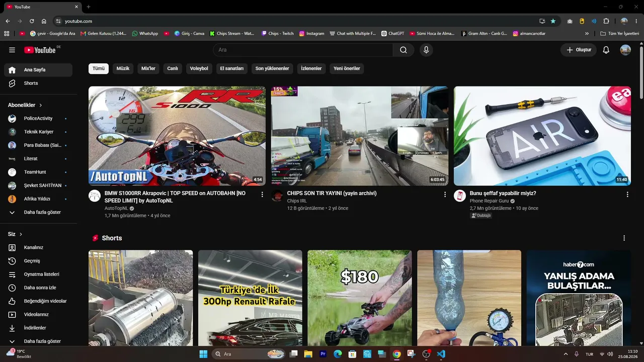Go to Ana Sayfa in the sidebar
The width and height of the screenshot is (644, 362).
[x=38, y=70]
